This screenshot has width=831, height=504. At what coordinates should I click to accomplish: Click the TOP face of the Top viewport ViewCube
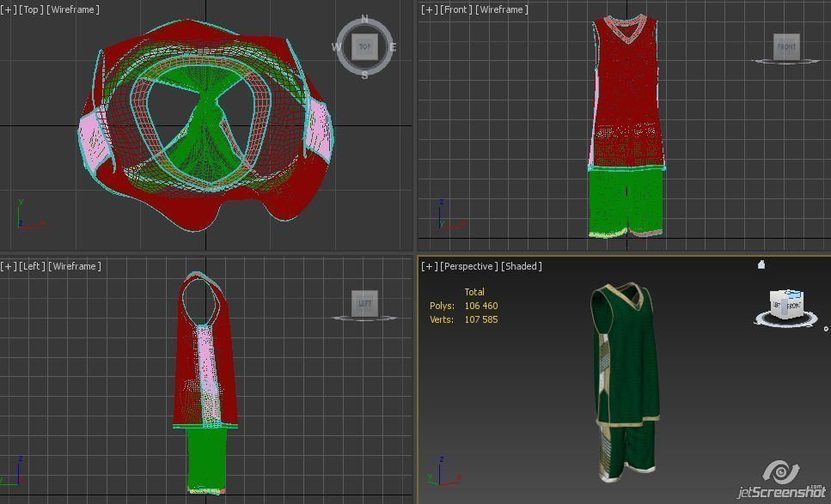click(x=364, y=47)
